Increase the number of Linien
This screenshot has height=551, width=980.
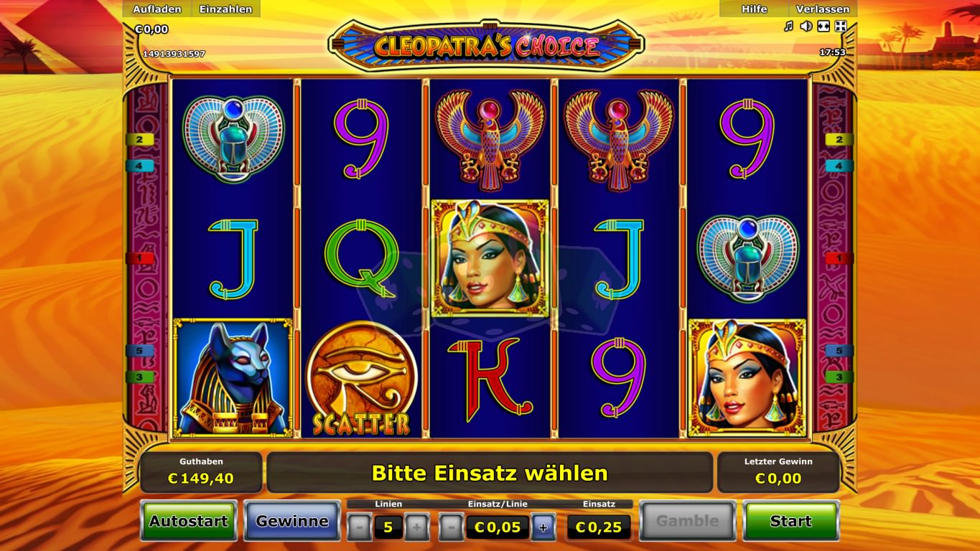(x=416, y=527)
